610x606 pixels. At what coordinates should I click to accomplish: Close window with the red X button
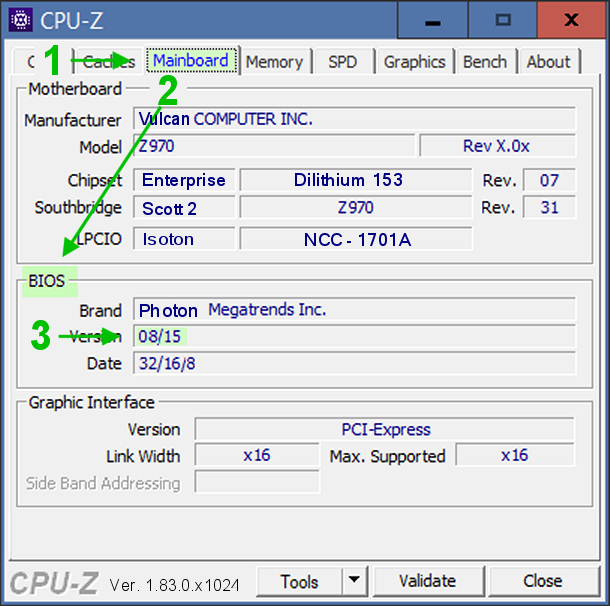click(571, 19)
